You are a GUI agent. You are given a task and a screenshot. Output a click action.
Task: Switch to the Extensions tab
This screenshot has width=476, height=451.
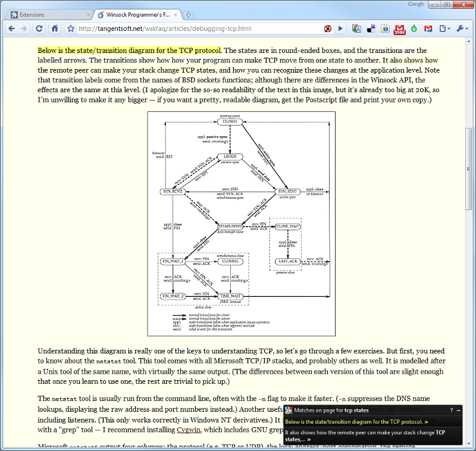50,14
